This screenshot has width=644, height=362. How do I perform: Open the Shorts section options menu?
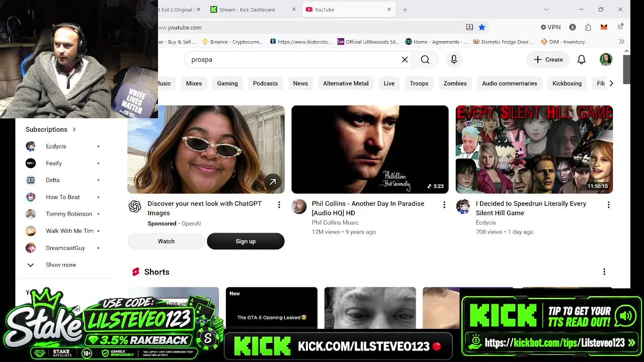[604, 272]
